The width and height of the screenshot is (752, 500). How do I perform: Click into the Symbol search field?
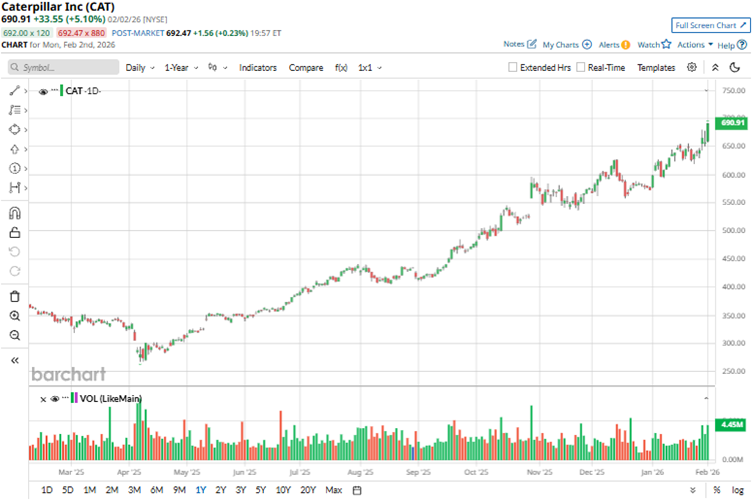63,67
